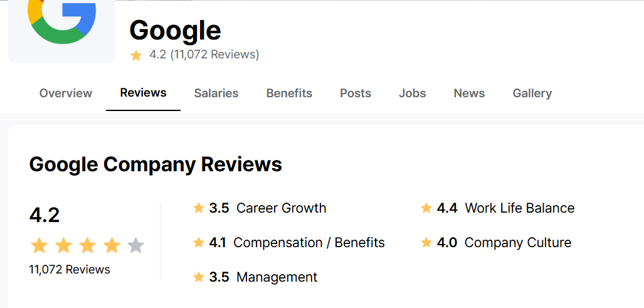View the Jobs tab

412,93
